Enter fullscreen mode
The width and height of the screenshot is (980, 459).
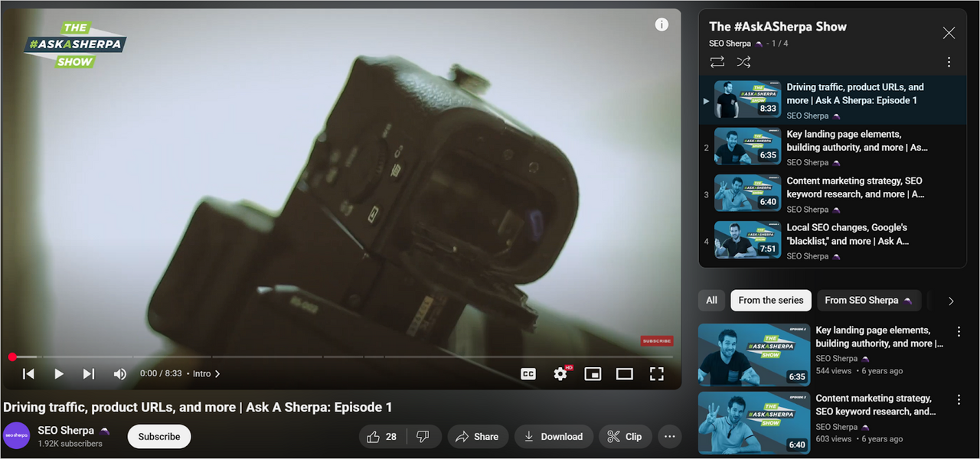[656, 374]
